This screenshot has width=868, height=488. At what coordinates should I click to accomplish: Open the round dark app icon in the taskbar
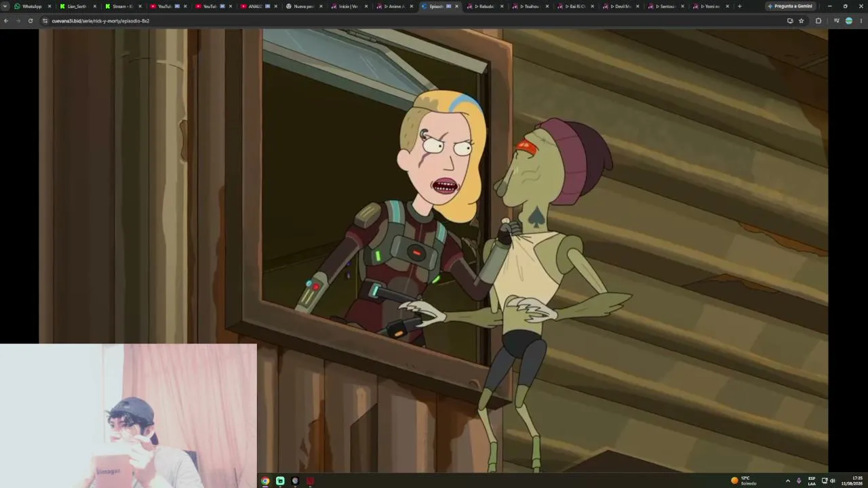click(295, 481)
